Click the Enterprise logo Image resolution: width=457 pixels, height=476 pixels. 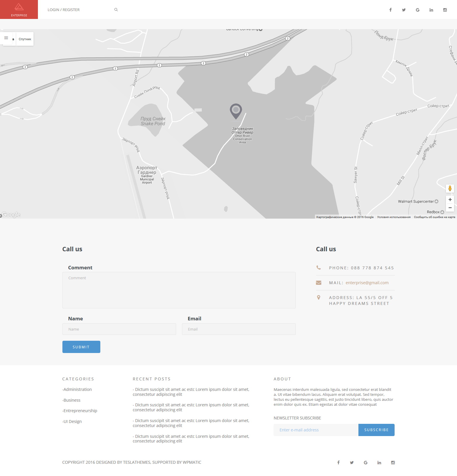point(19,10)
